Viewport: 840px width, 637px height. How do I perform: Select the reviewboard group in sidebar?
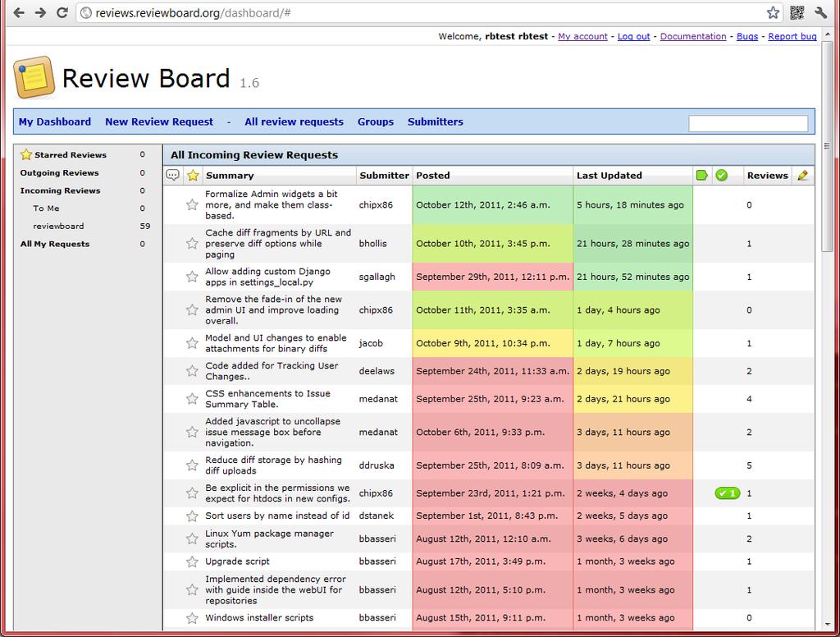tap(58, 226)
